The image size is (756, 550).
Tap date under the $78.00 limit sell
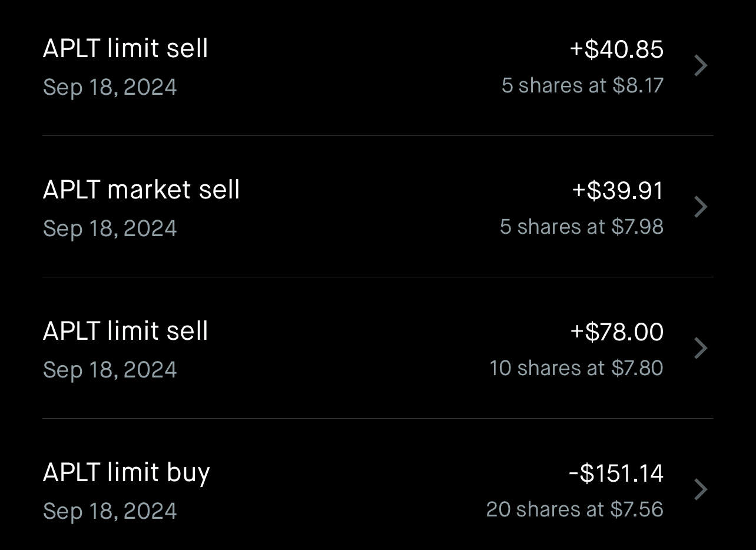tap(110, 370)
